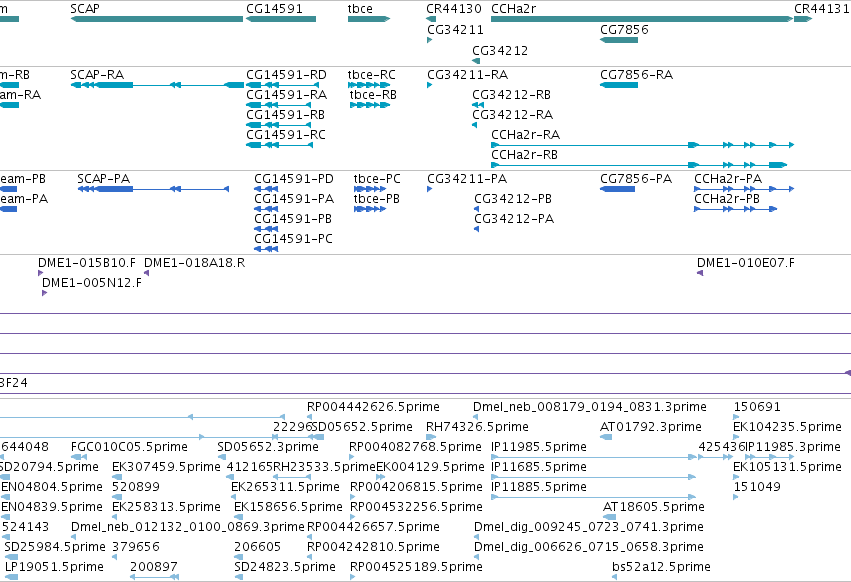Viewport: 851px width, 582px height.
Task: Click transcript tbce-RC
Action: 371,74
